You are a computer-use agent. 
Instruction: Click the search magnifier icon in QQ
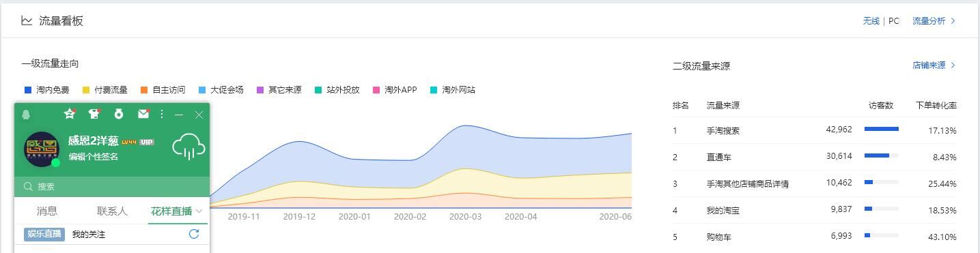(28, 186)
